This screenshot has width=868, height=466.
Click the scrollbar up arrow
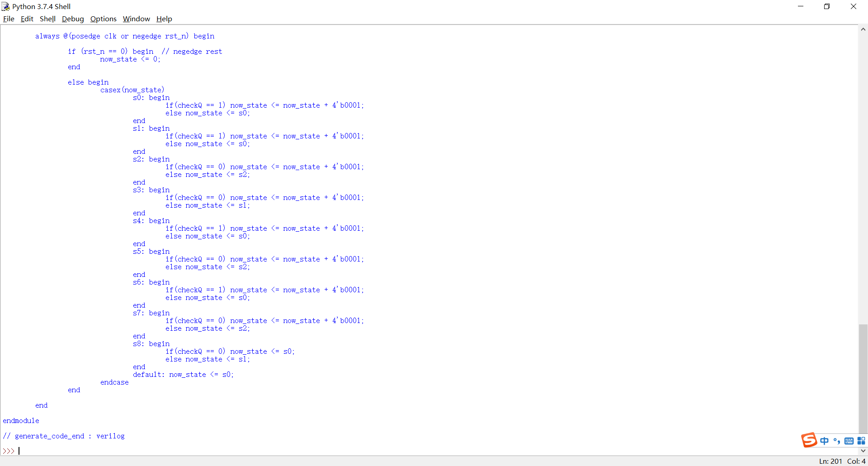(863, 29)
